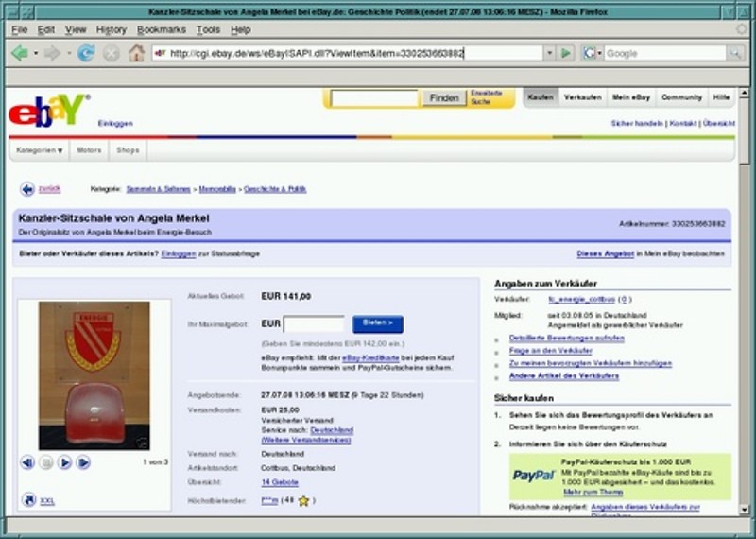Open the File menu
This screenshot has width=756, height=539.
pos(19,30)
